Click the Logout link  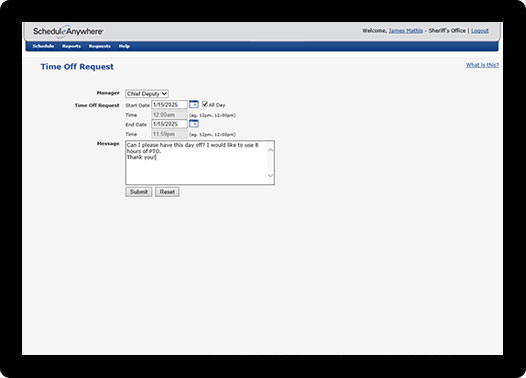pos(480,31)
